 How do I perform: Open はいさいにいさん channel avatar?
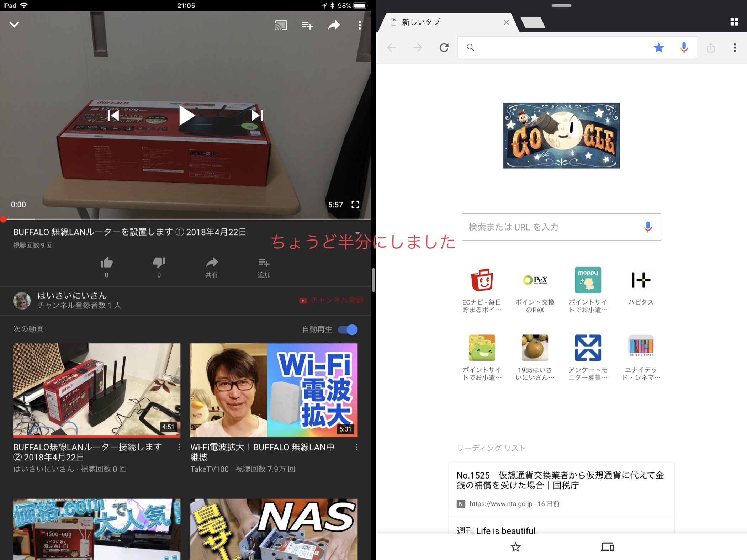click(x=22, y=301)
